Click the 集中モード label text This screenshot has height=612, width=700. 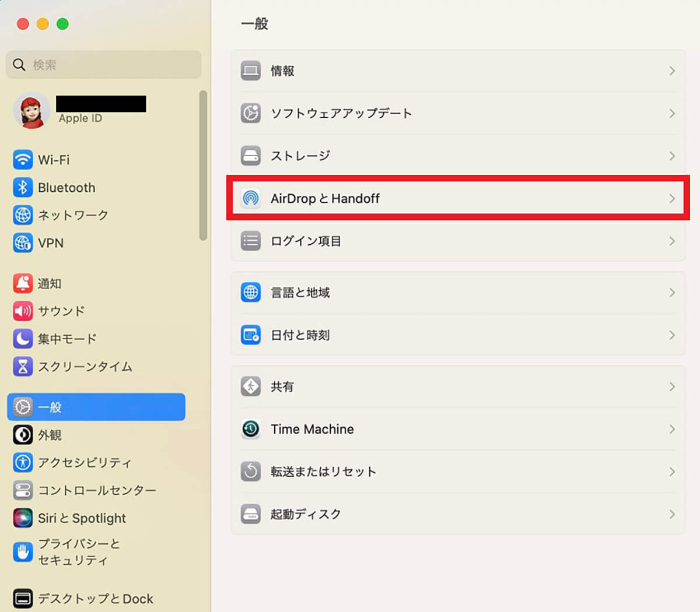[67, 339]
